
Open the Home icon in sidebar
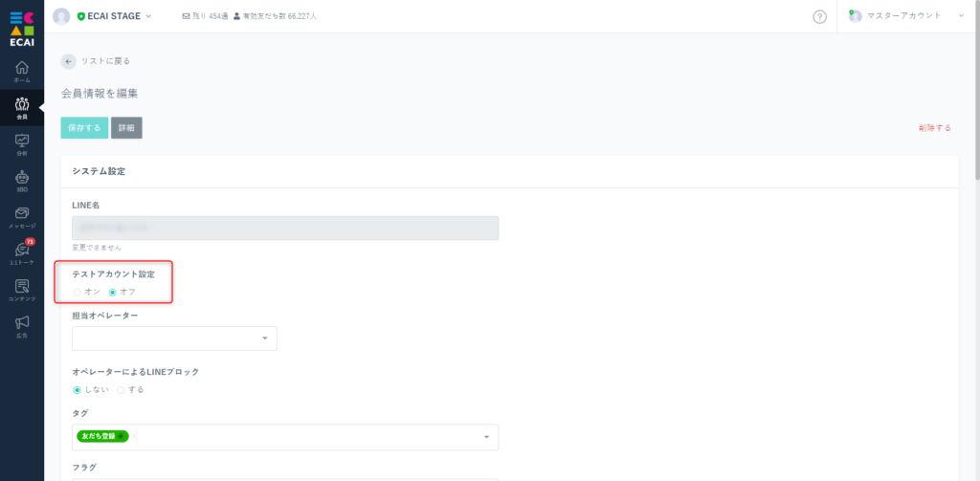click(22, 68)
